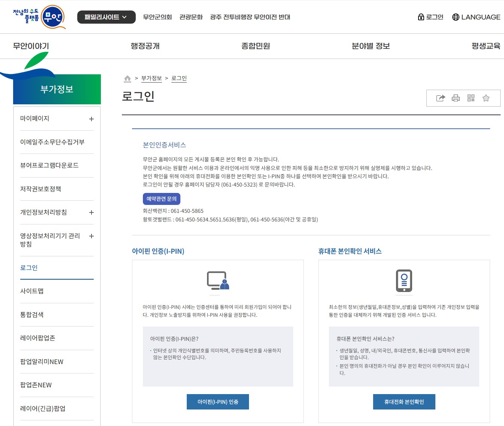Open 개인정보처리방침 sidebar item
This screenshot has width=504, height=426.
click(x=43, y=212)
